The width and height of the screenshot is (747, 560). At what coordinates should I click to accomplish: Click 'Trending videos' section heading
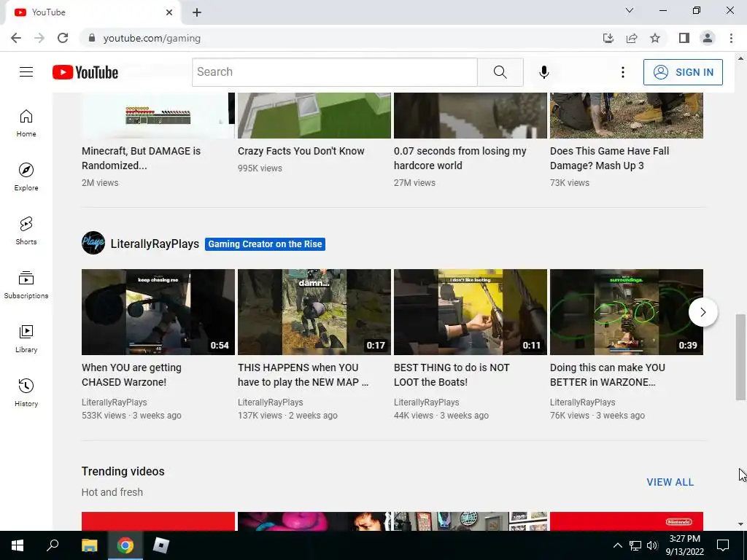click(x=123, y=471)
